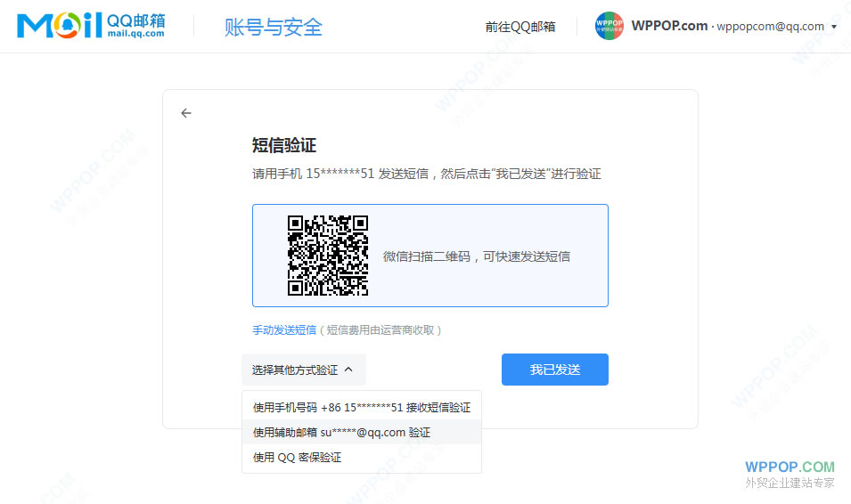Click the 我已发送 button
This screenshot has width=851, height=504.
tap(554, 370)
